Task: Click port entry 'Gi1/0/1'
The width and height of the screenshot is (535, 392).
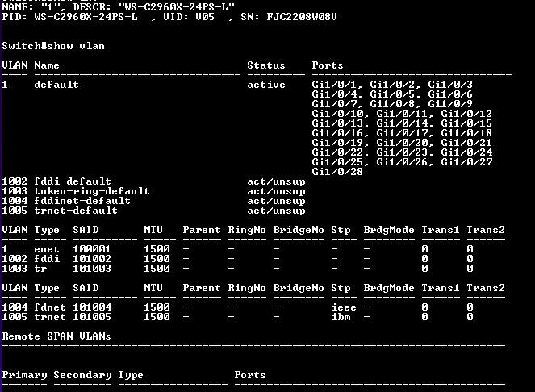Action: 334,85
